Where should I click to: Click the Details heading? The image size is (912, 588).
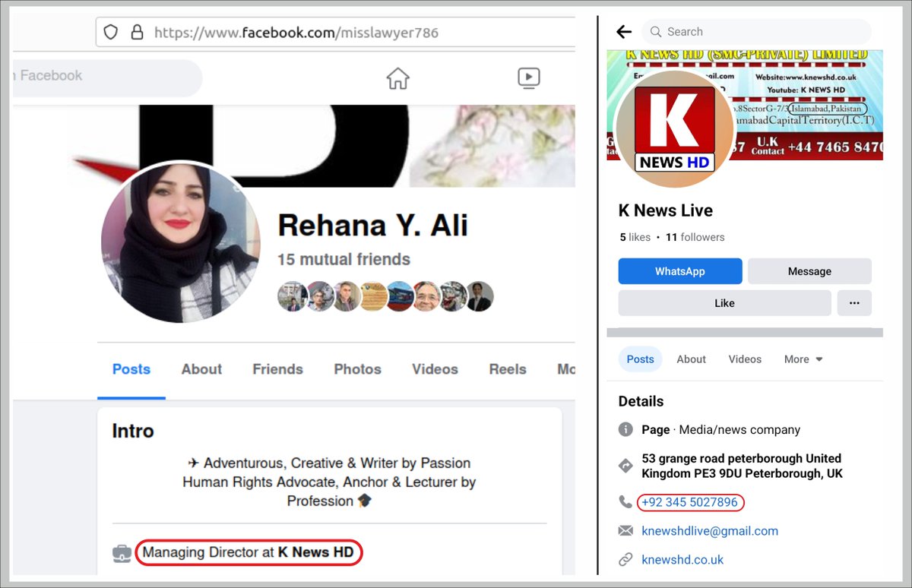(641, 401)
